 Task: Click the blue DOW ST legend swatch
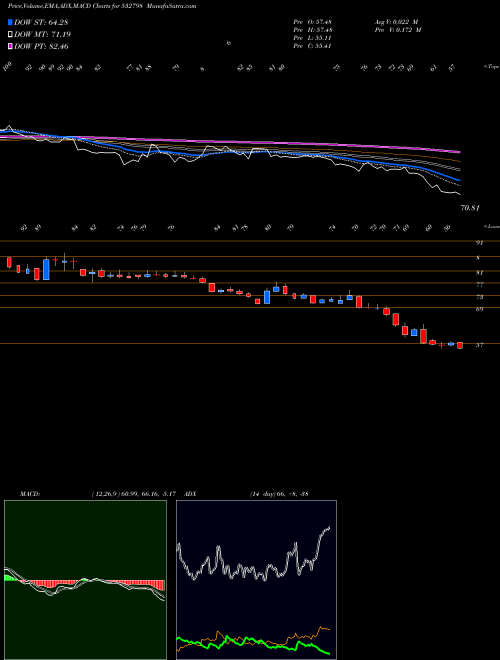click(x=10, y=22)
